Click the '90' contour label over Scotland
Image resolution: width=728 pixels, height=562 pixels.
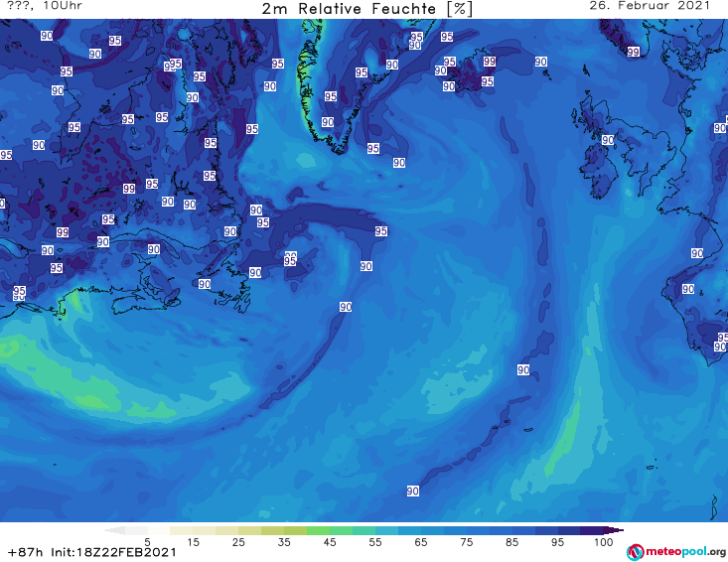click(607, 140)
